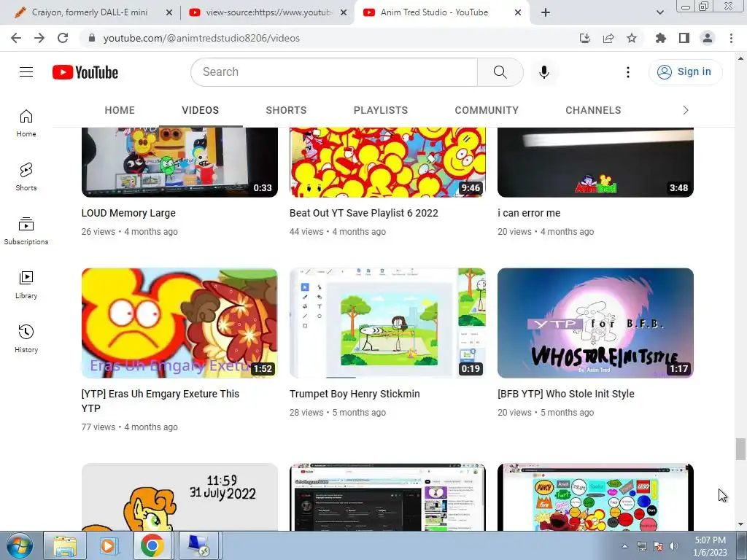Bookmark this page with star icon
747x560 pixels.
coord(632,38)
